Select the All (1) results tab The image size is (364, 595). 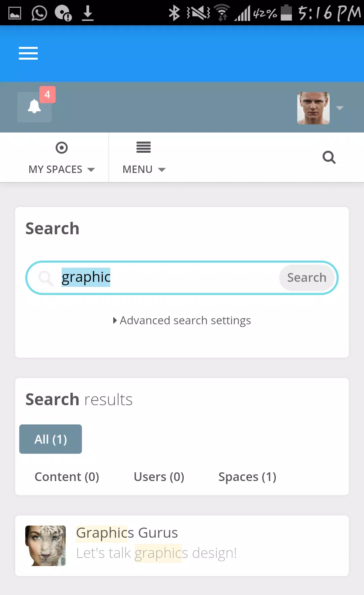[x=51, y=439]
